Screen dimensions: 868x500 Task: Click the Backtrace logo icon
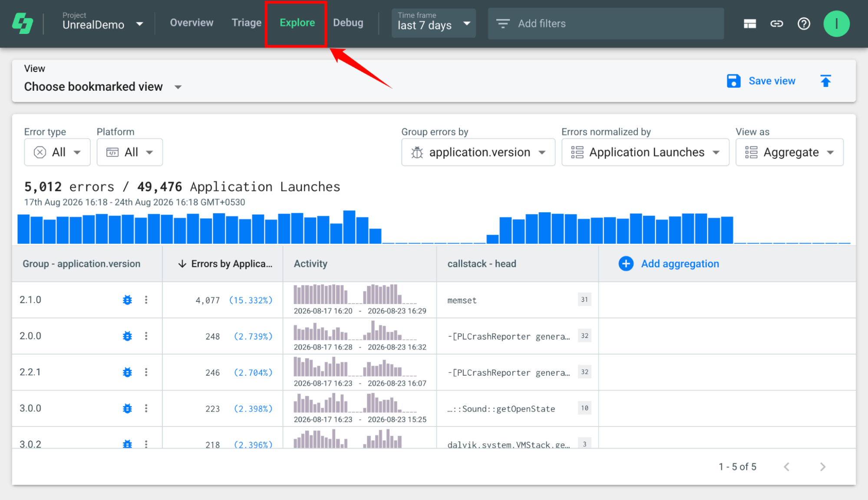pyautogui.click(x=23, y=23)
